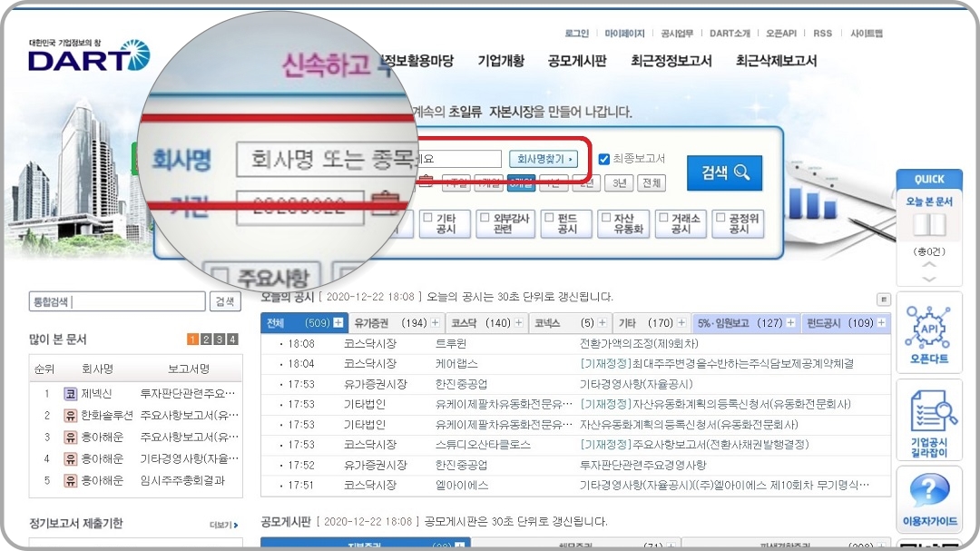
Task: Open 더보기 next to 정기보고서 제출기한
Action: [x=224, y=525]
